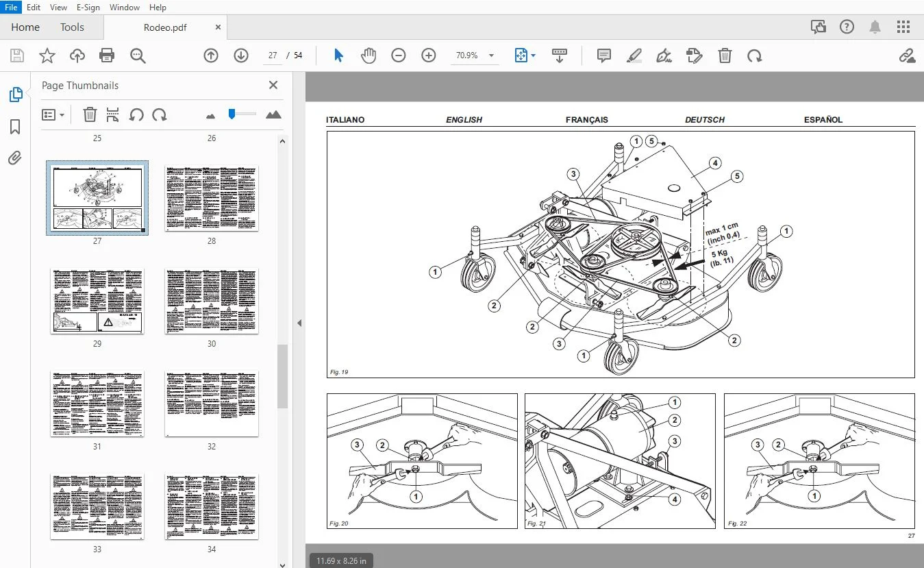Enlarge thumbnail size large mountain icon
The image size is (924, 568).
[273, 114]
